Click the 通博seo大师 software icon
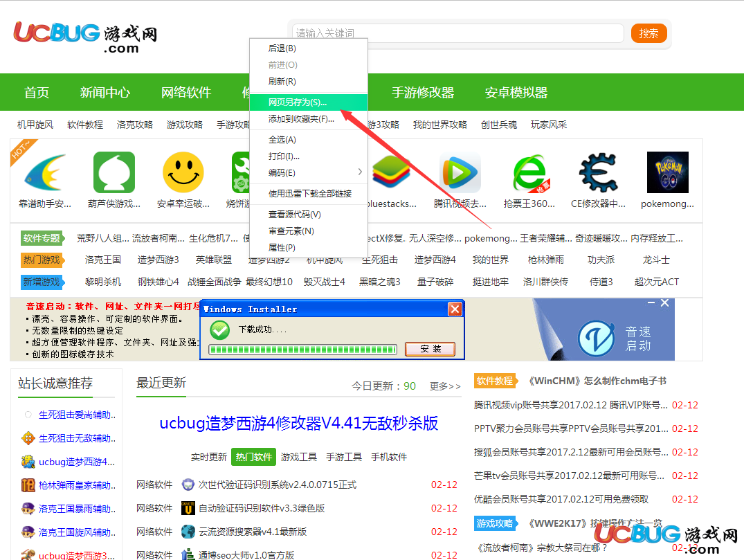 pos(188,554)
